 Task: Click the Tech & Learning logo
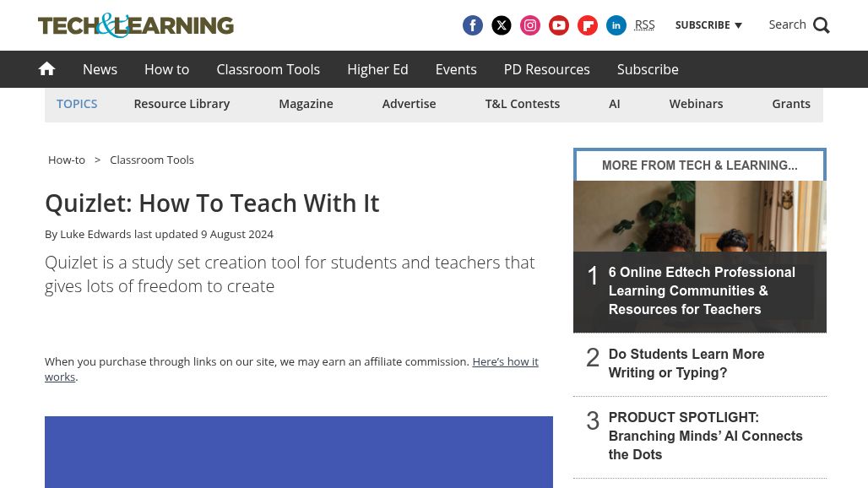click(136, 25)
